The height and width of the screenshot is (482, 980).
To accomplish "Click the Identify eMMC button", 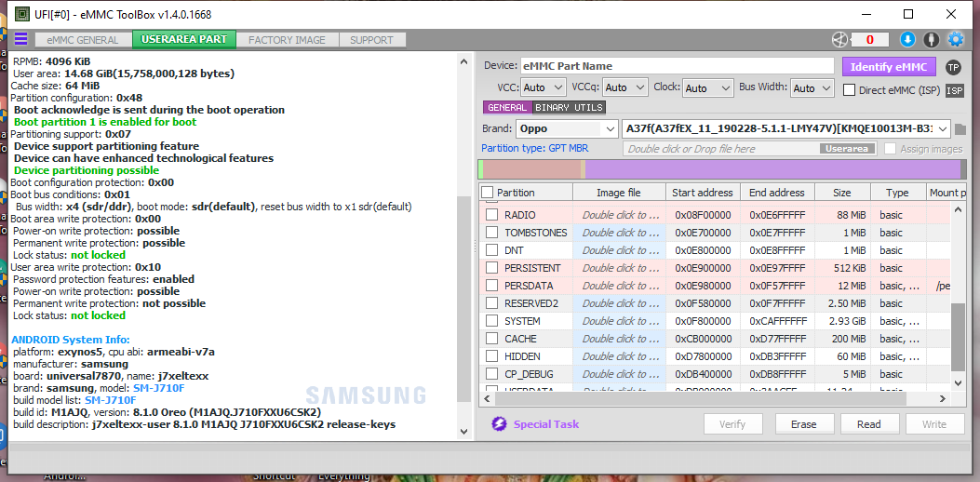I will coord(889,67).
